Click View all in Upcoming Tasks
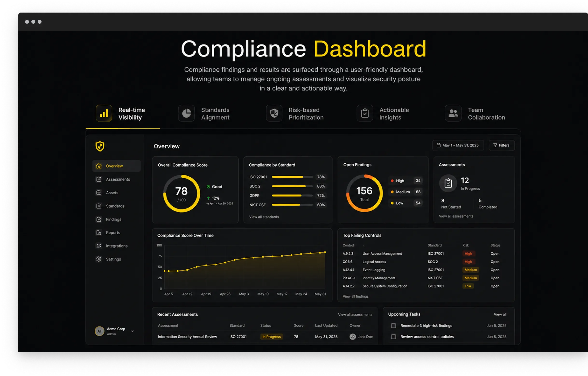588x376 pixels. [500, 314]
